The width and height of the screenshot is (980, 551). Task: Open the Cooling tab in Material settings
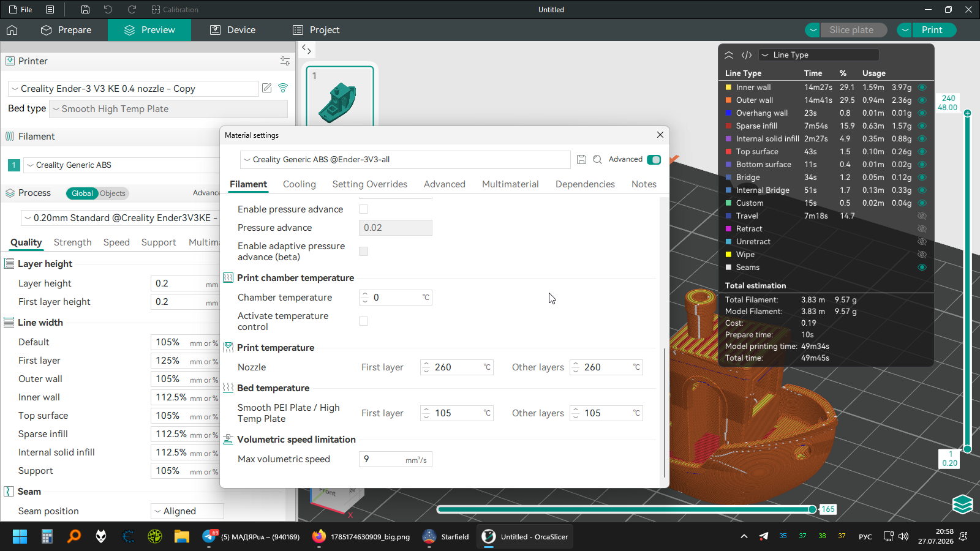point(300,184)
